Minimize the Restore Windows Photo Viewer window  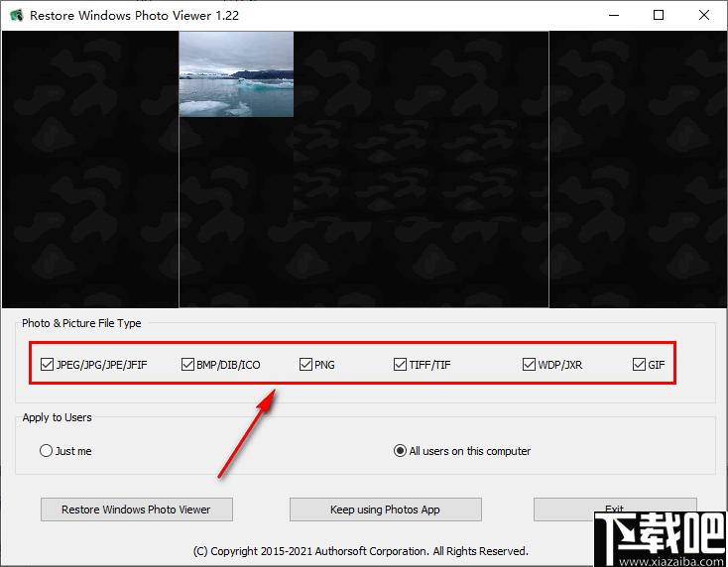(x=614, y=15)
